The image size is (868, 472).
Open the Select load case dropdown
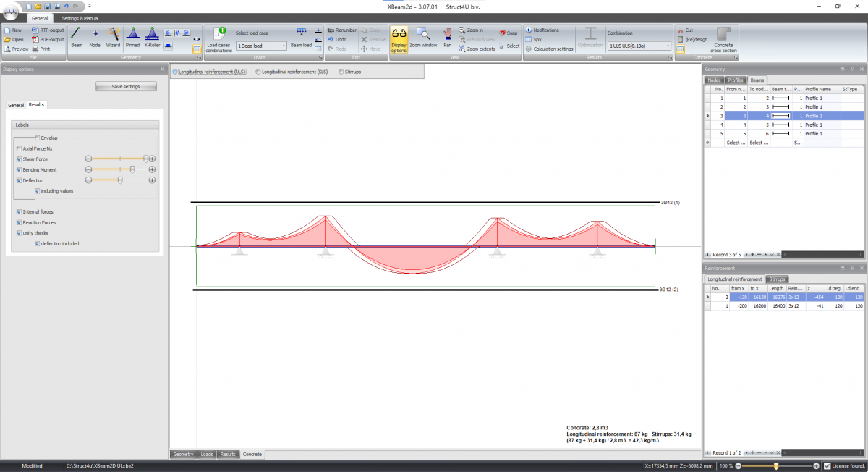[260, 46]
